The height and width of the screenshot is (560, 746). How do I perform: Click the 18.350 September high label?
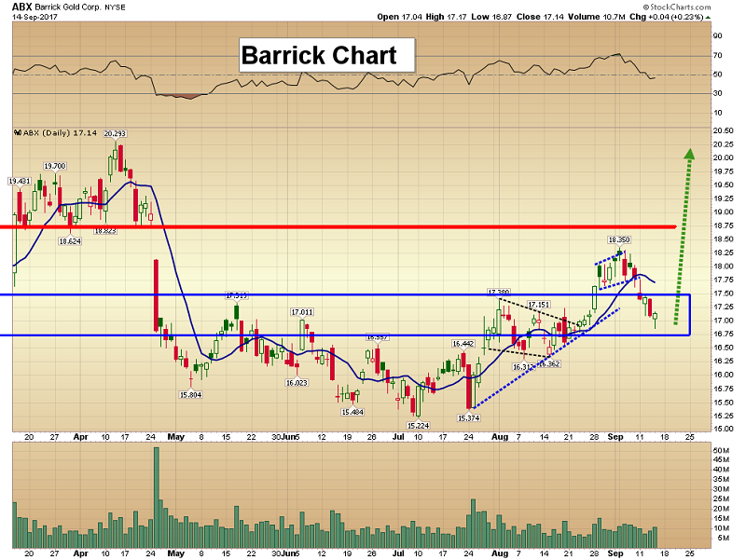tap(619, 239)
